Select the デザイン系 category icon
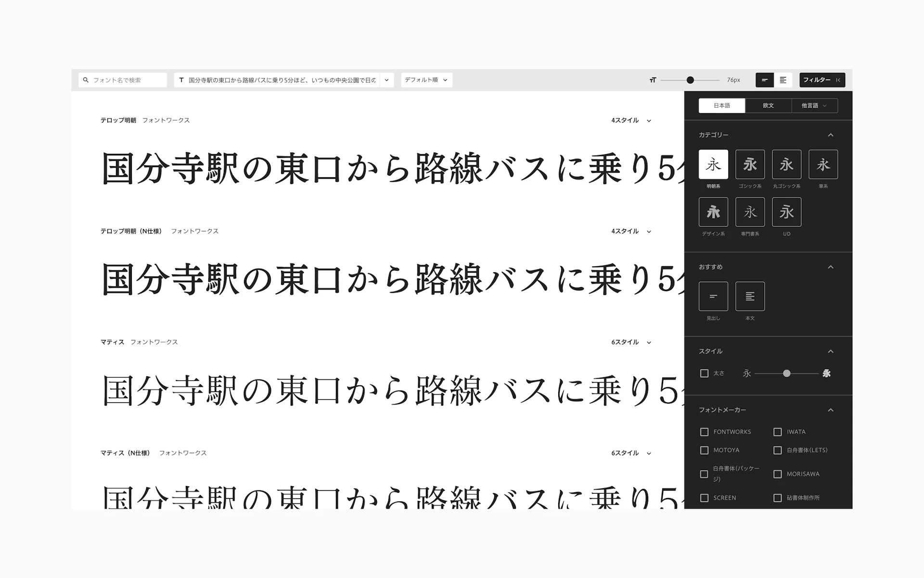The height and width of the screenshot is (578, 924). [x=713, y=212]
